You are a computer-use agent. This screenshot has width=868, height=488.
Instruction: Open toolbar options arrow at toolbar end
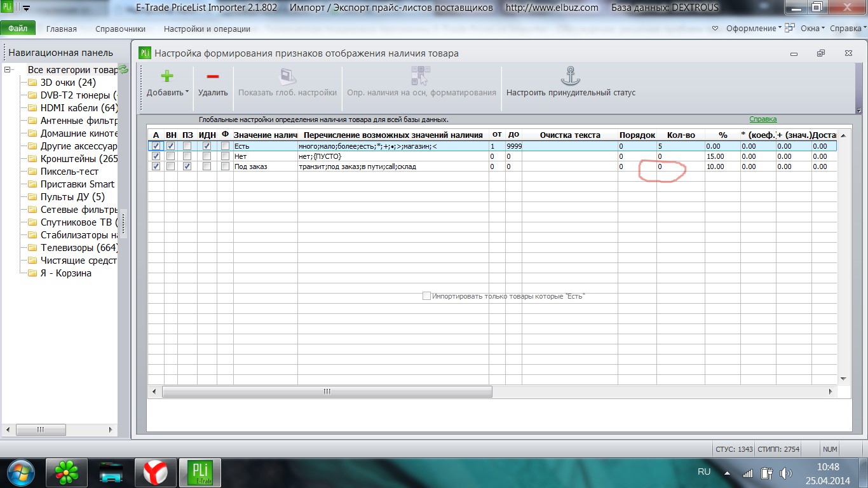coord(860,110)
